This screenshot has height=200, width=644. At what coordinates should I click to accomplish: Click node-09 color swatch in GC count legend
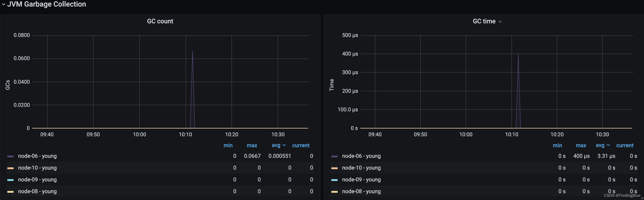click(10, 180)
